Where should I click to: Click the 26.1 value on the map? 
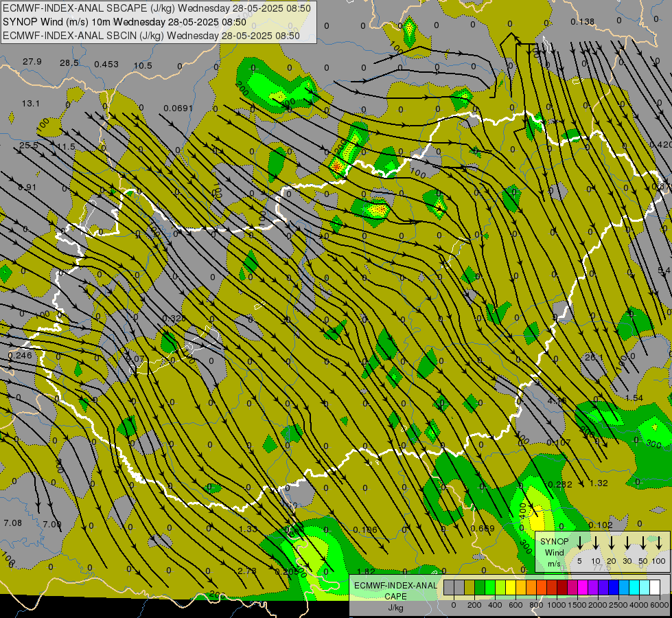click(594, 357)
